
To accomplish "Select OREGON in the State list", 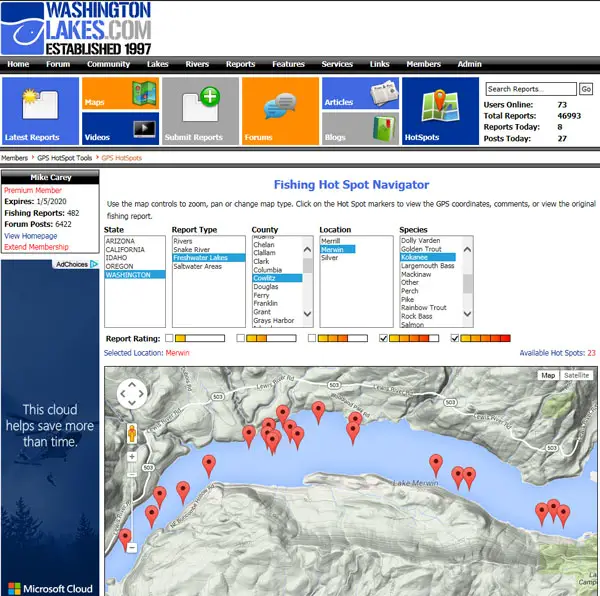I will 135,266.
